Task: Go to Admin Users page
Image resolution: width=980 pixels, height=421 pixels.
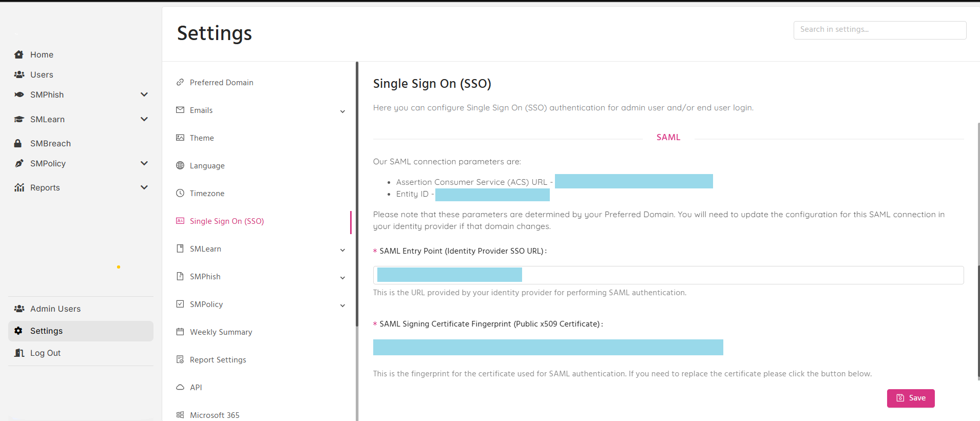Action: (x=55, y=309)
